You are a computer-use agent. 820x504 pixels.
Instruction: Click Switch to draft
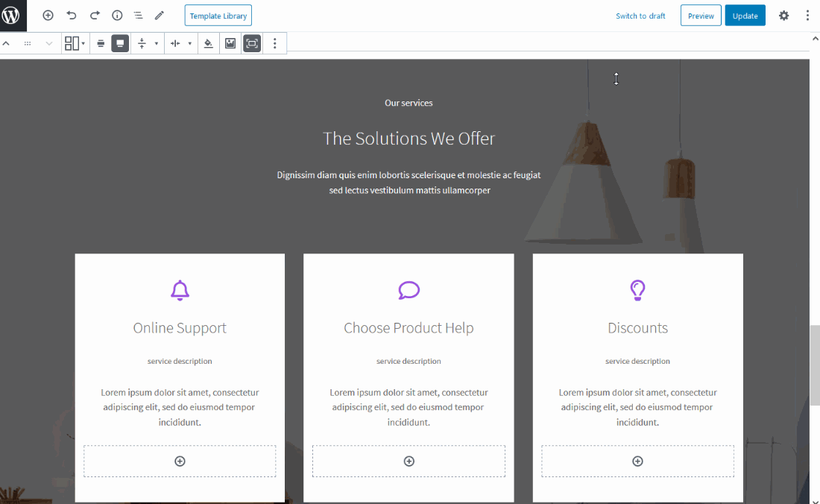[640, 16]
